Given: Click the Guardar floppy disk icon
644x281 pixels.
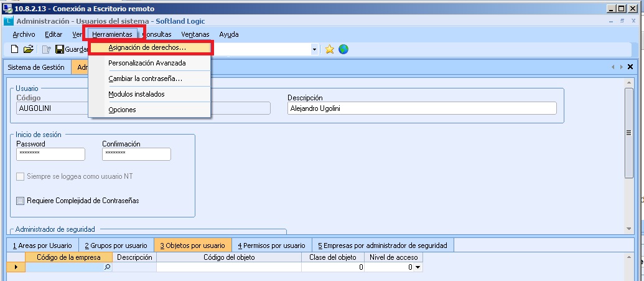Looking at the screenshot, I should [60, 49].
